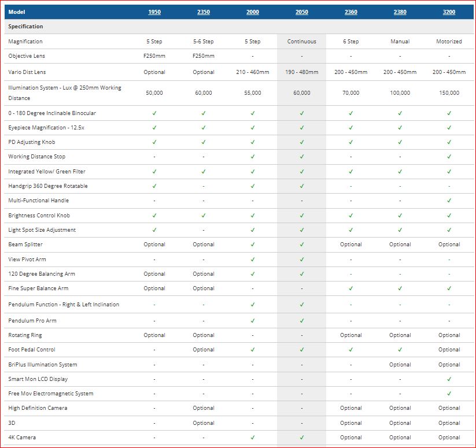476x448 pixels.
Task: Click the 2050 model header link
Action: click(302, 12)
